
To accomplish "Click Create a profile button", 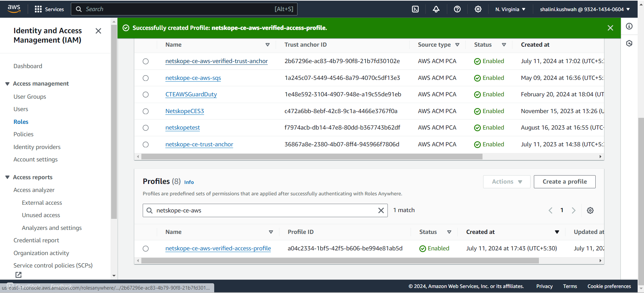I will tap(565, 182).
